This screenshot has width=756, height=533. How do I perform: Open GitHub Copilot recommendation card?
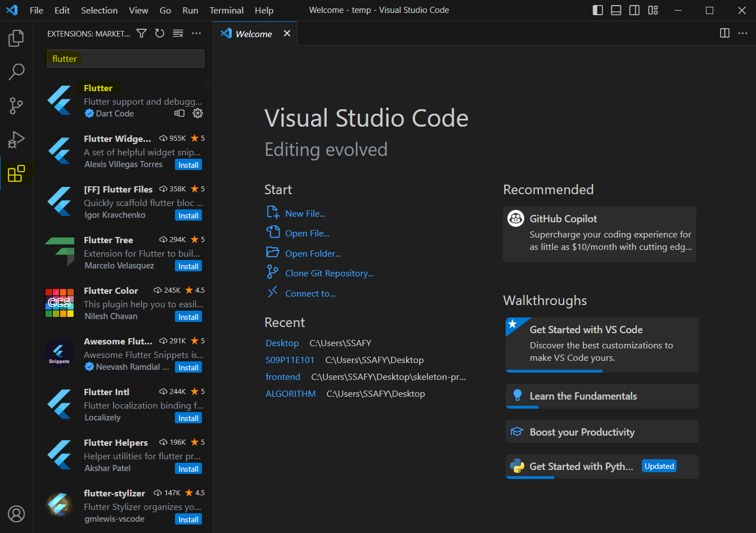coord(600,234)
